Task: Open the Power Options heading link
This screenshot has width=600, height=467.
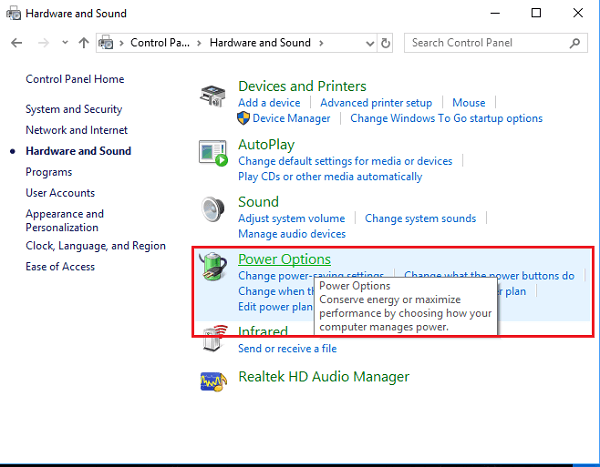Action: [284, 259]
